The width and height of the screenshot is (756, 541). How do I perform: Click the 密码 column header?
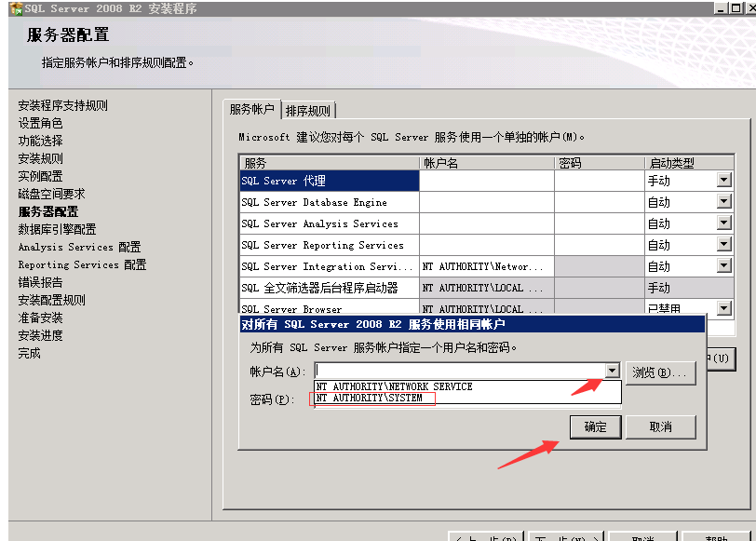coord(600,163)
